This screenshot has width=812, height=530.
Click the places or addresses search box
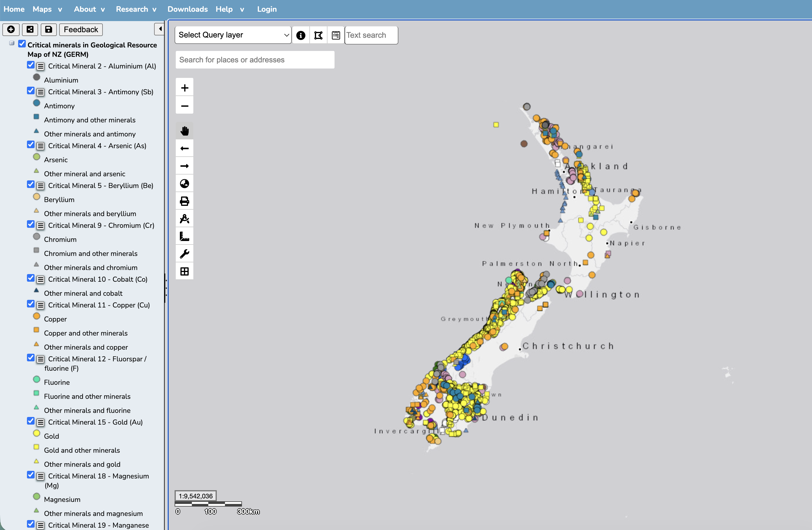[x=255, y=60]
